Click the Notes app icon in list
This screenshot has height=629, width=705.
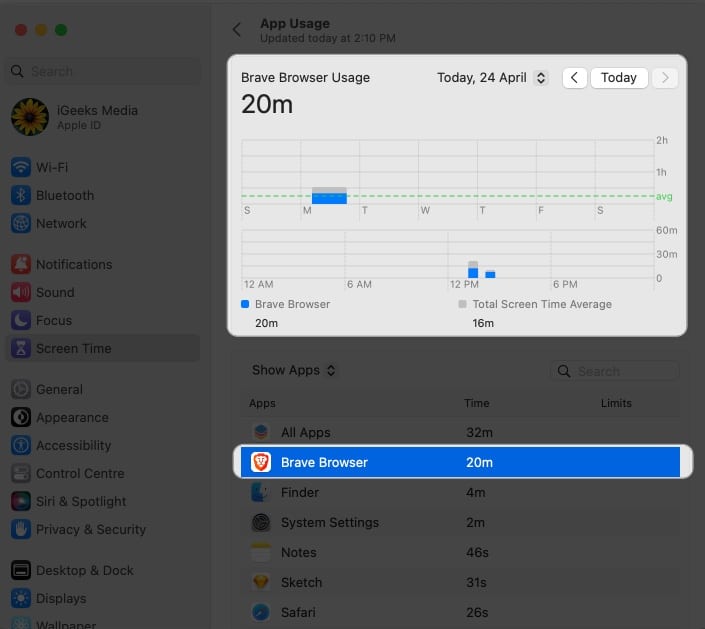261,552
